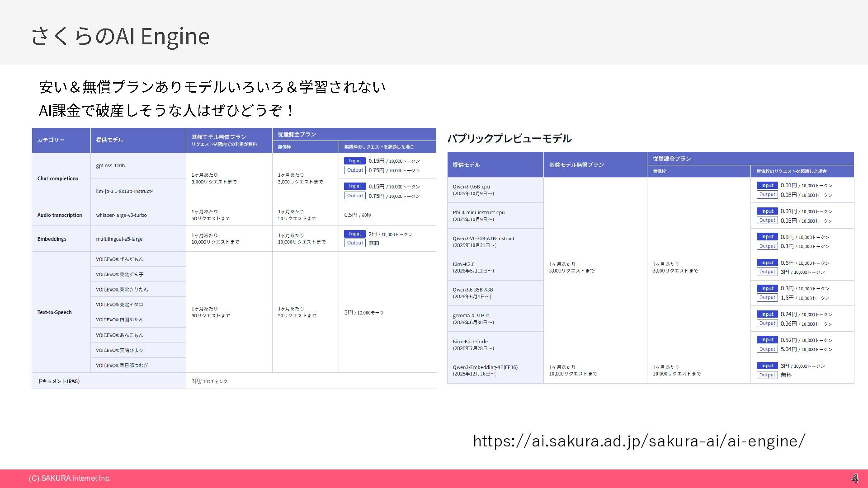Click the Output badge for Qwen3 0.6B cpu
This screenshot has width=868, height=488.
point(767,195)
